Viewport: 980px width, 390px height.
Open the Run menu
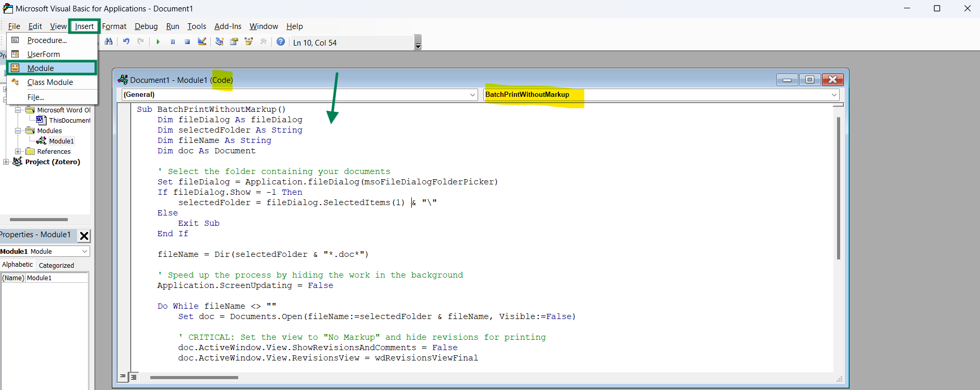pos(172,26)
